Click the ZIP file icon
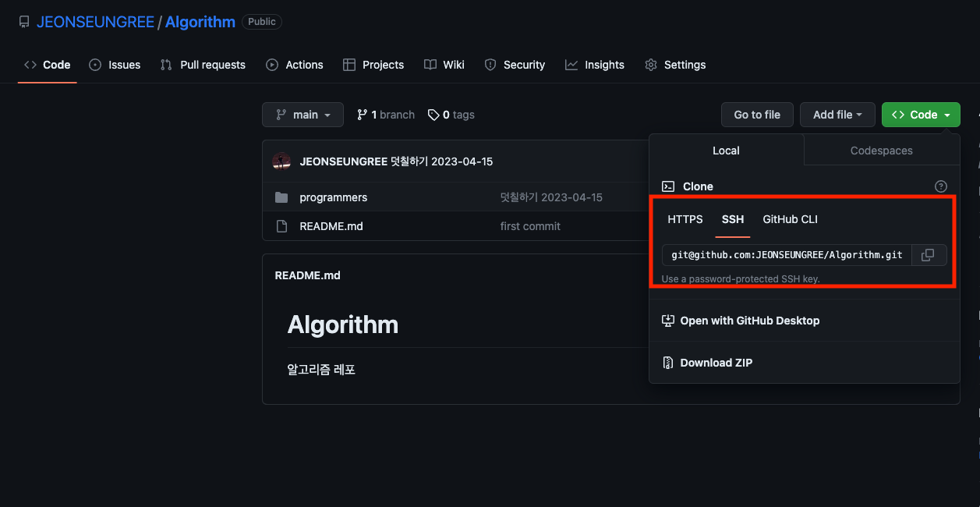980x507 pixels. (x=668, y=363)
